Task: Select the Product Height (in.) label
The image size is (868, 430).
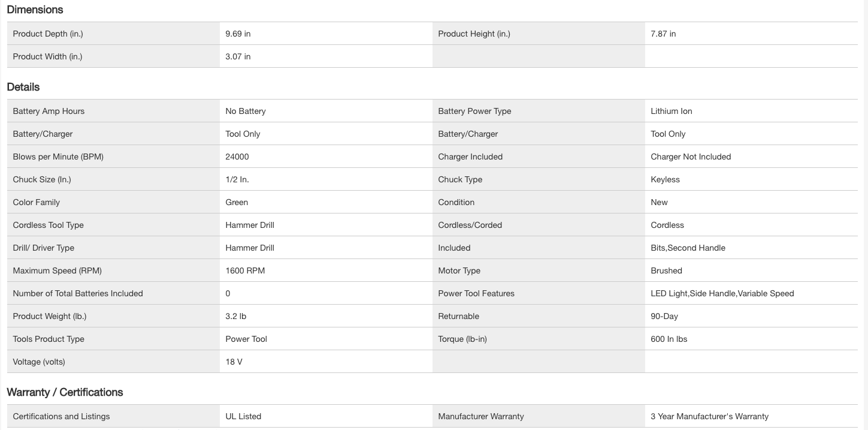Action: coord(474,34)
